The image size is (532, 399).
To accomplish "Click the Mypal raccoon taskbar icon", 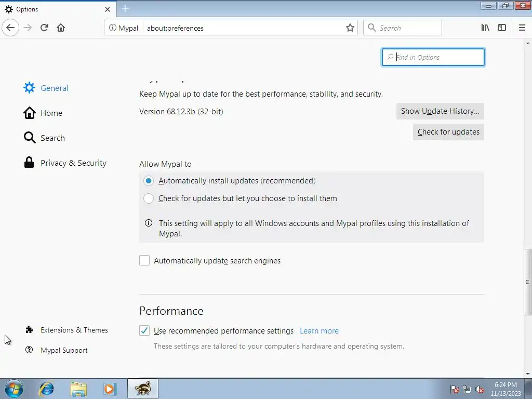I will [142, 389].
